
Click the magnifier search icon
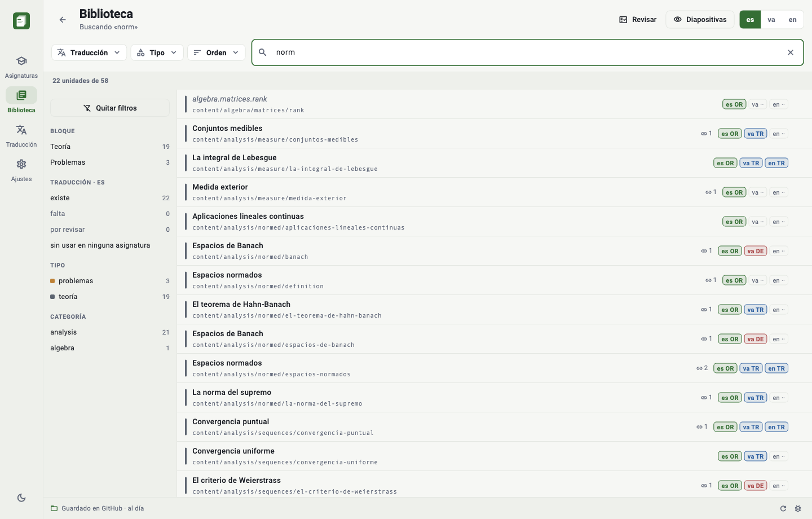(x=263, y=52)
